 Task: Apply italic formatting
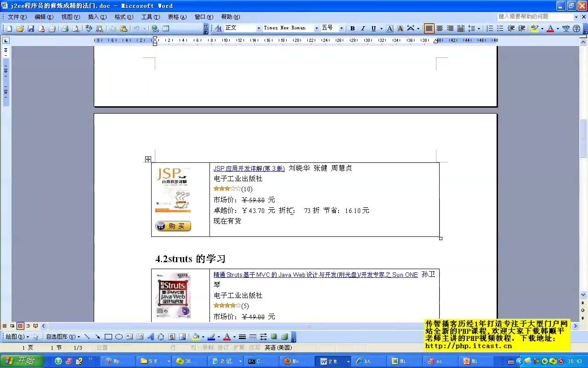pyautogui.click(x=363, y=29)
